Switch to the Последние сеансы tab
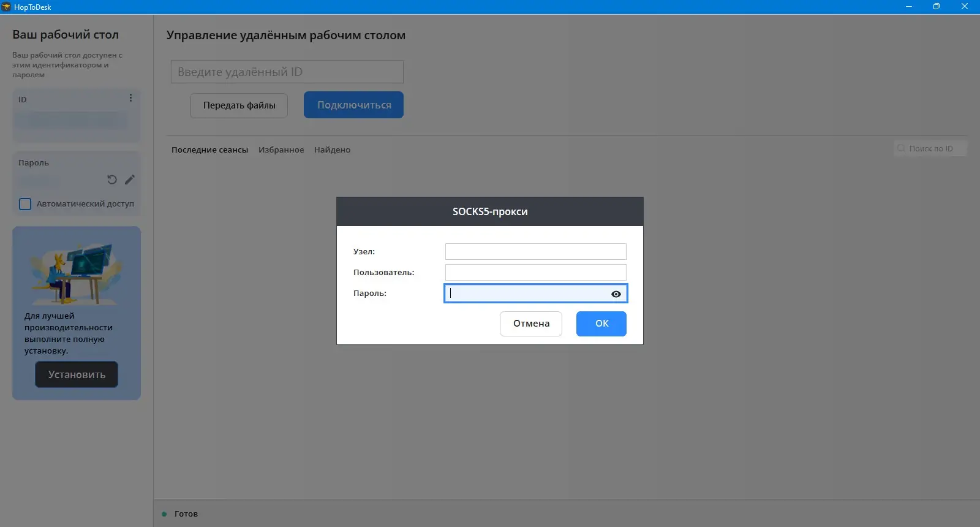The width and height of the screenshot is (980, 527). click(210, 150)
